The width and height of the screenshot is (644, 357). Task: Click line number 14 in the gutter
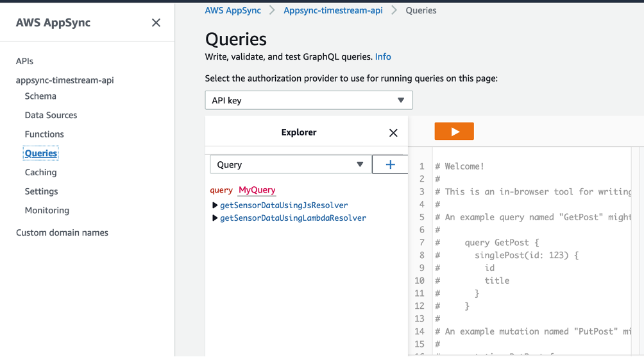[419, 331]
